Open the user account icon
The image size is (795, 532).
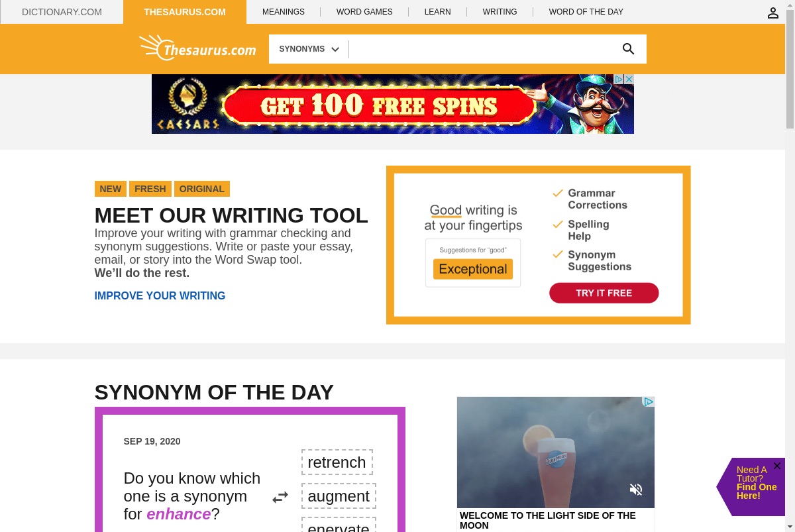[773, 13]
